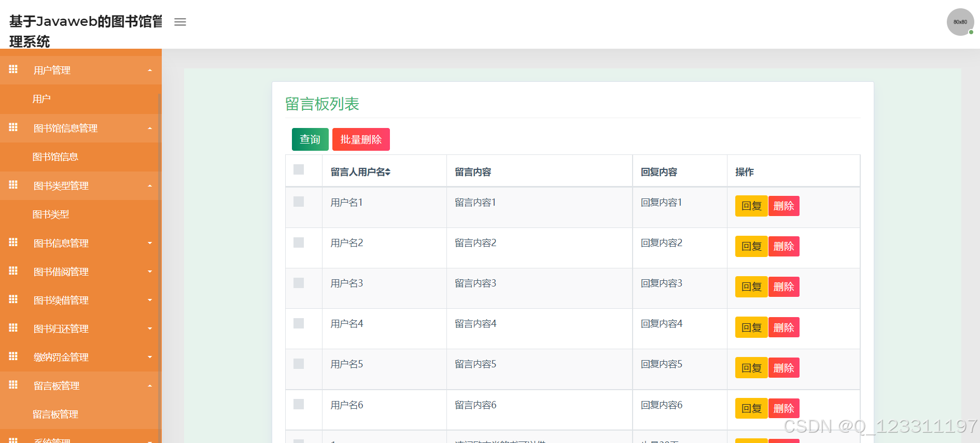
Task: Open the user avatar in top right
Action: click(960, 22)
